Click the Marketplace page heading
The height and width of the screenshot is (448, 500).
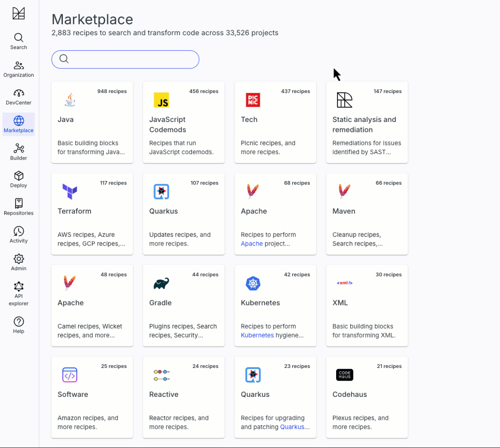(x=92, y=19)
